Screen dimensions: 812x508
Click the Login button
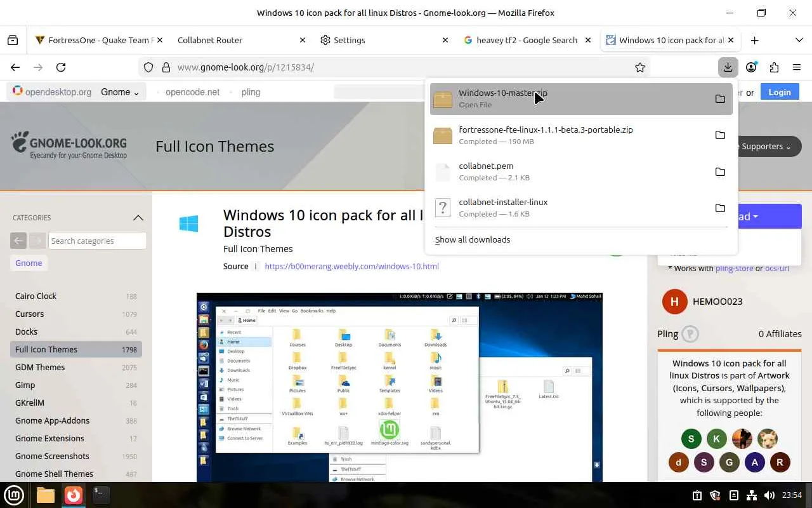780,92
